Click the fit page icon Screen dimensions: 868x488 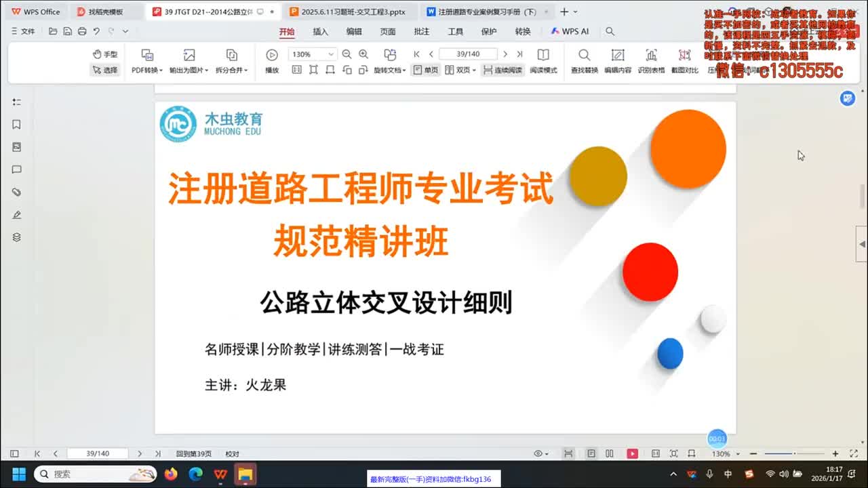pyautogui.click(x=313, y=70)
